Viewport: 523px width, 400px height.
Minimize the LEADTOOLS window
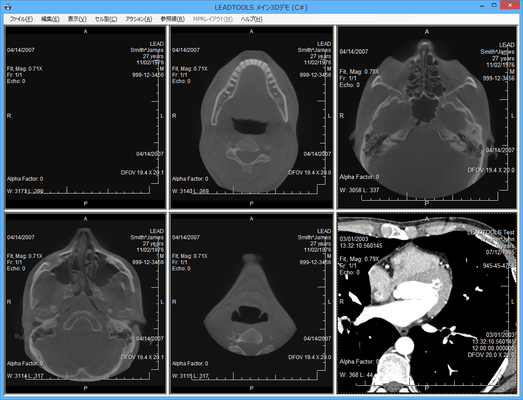(x=482, y=6)
